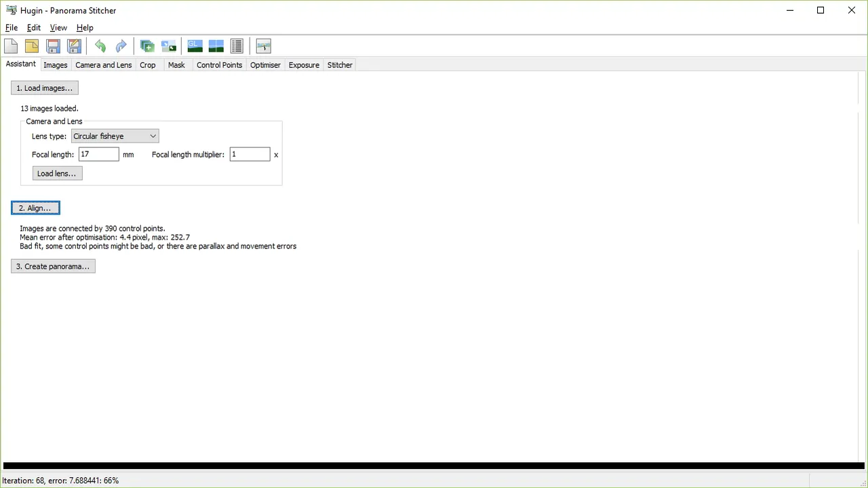The width and height of the screenshot is (868, 488).
Task: Click the 1. Load images button
Action: (x=45, y=88)
